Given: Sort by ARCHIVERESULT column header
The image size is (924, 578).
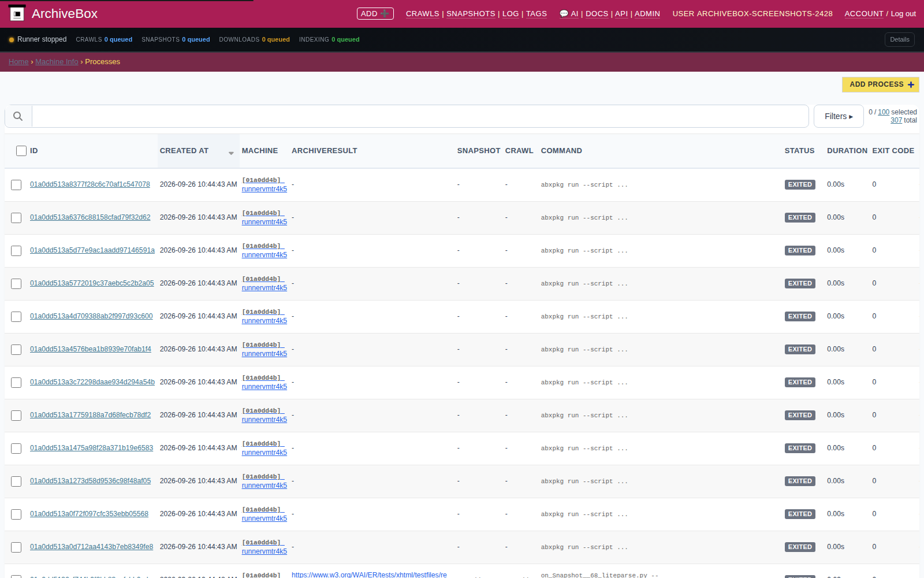Looking at the screenshot, I should [x=324, y=151].
